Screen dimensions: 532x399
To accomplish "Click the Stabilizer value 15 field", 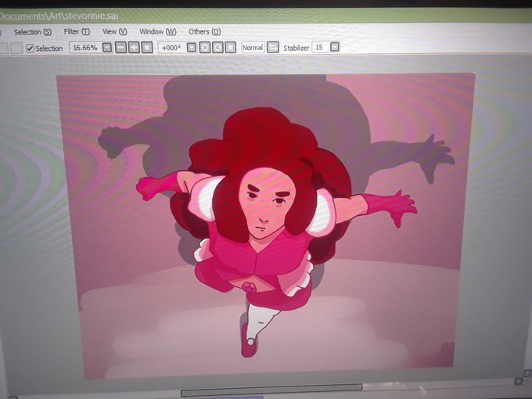I will click(x=321, y=47).
